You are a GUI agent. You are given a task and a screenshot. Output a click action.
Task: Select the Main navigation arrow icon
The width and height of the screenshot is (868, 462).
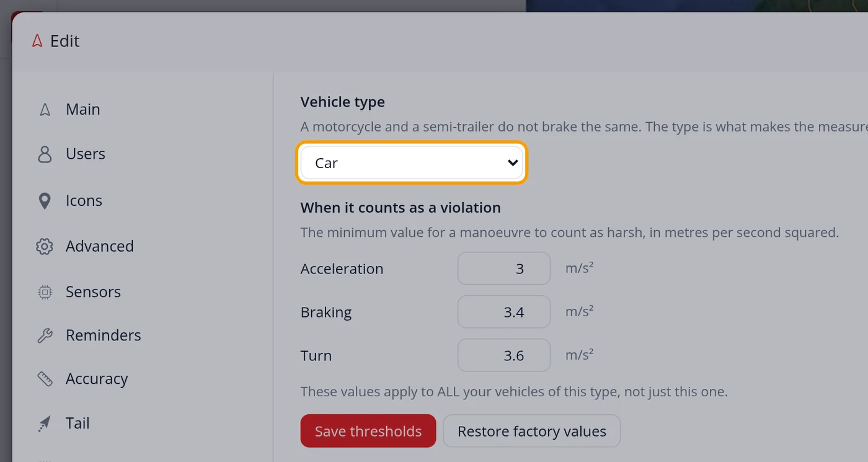coord(45,110)
